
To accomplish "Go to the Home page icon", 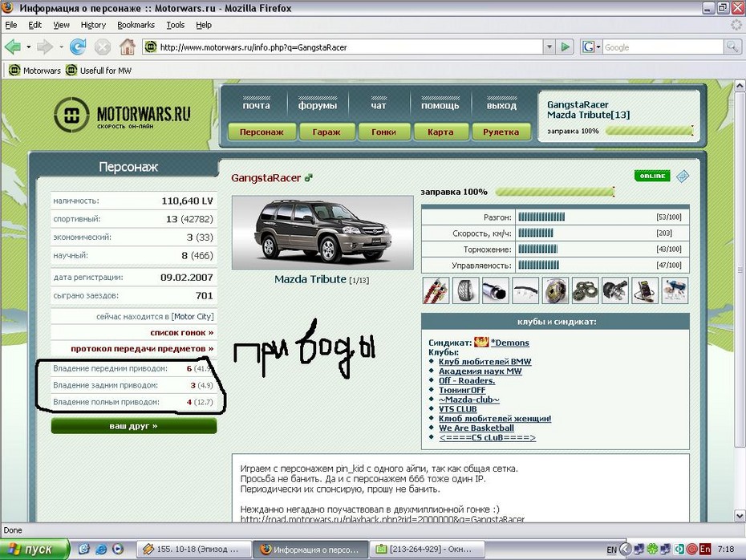I will tap(127, 47).
